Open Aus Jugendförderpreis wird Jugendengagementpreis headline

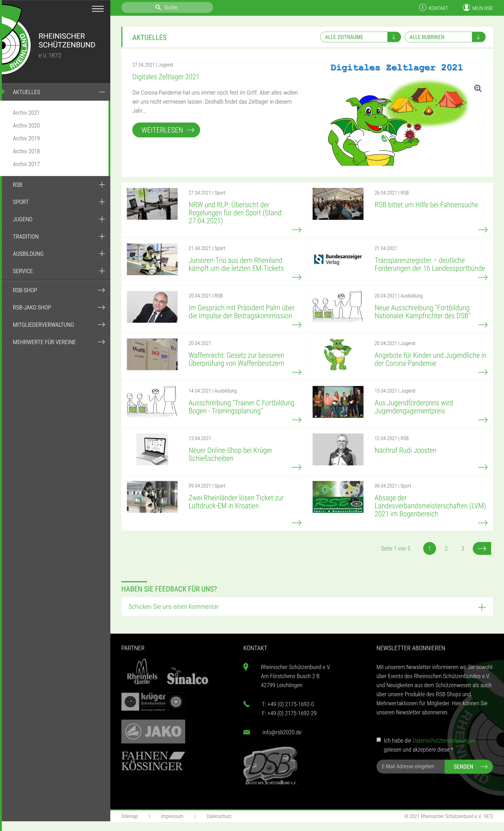(414, 407)
